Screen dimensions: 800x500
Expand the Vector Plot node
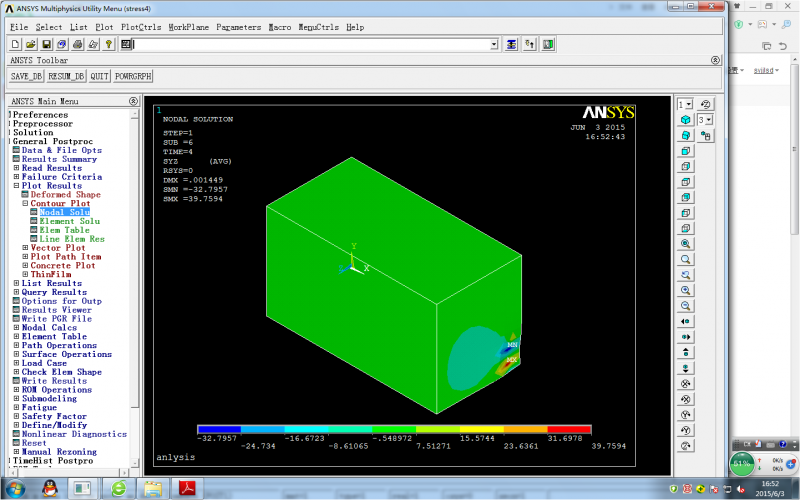(25, 247)
